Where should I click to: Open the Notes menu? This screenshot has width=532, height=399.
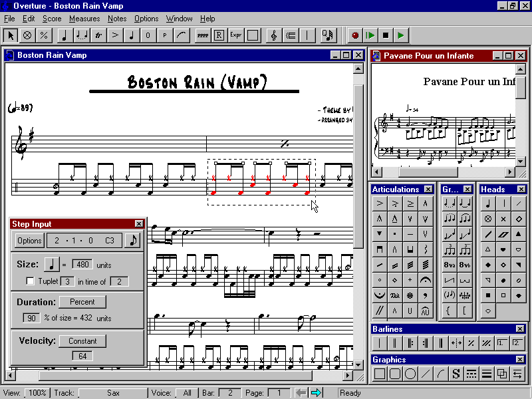click(117, 19)
